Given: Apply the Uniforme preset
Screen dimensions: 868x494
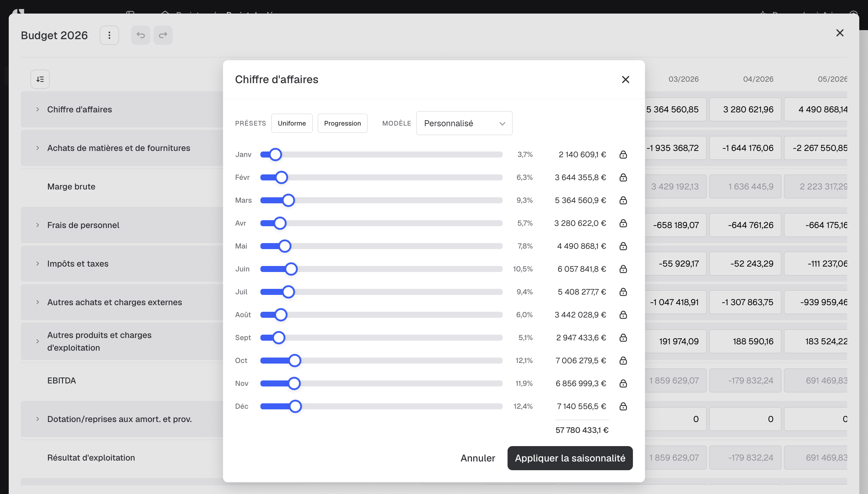Looking at the screenshot, I should [x=292, y=123].
